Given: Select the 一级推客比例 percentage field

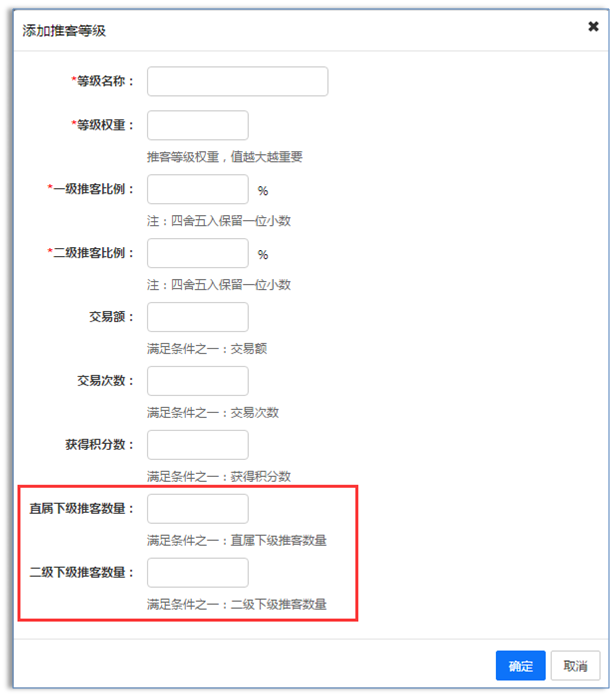Looking at the screenshot, I should pyautogui.click(x=198, y=189).
